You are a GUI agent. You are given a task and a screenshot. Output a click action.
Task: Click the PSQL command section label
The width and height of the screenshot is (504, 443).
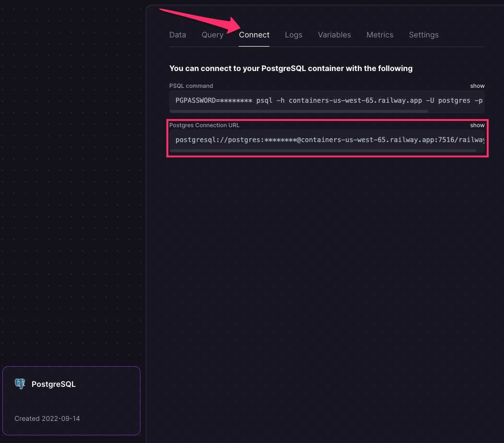point(191,85)
